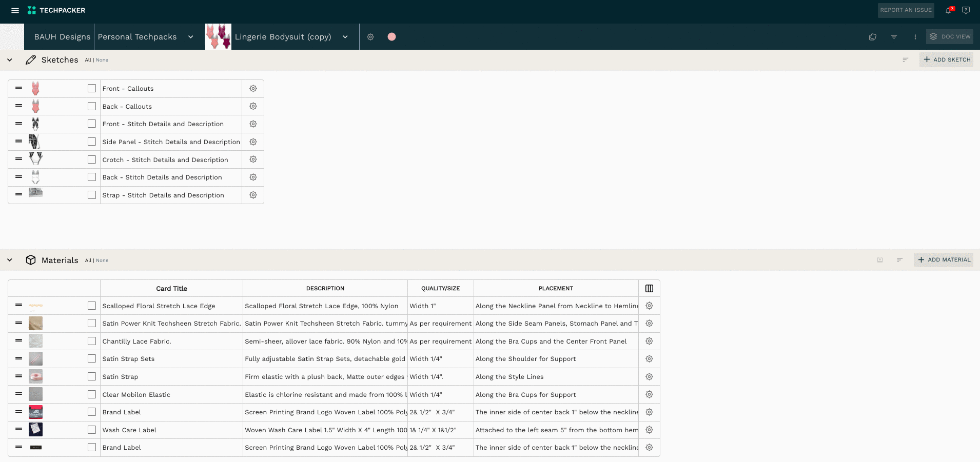Click the pink status color dot

391,37
